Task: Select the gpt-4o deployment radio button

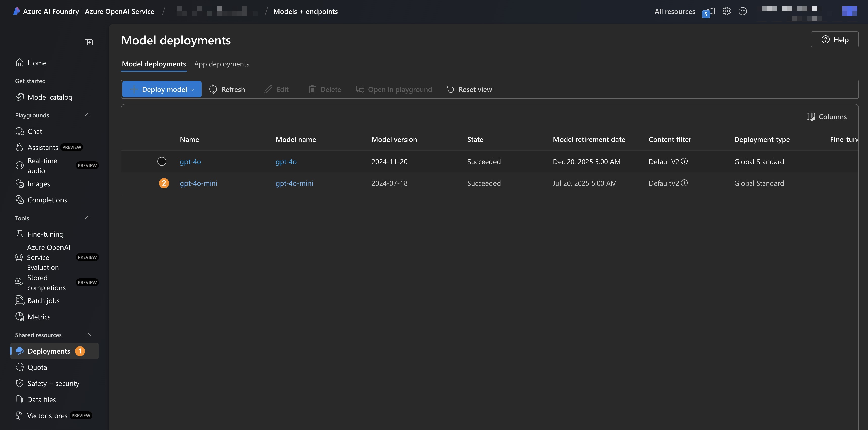Action: pyautogui.click(x=162, y=161)
